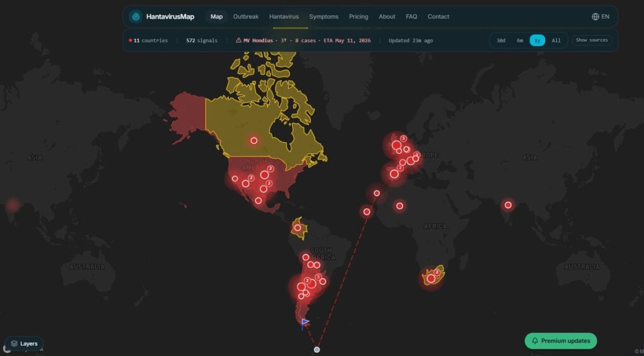Set time range to 30d

(501, 40)
